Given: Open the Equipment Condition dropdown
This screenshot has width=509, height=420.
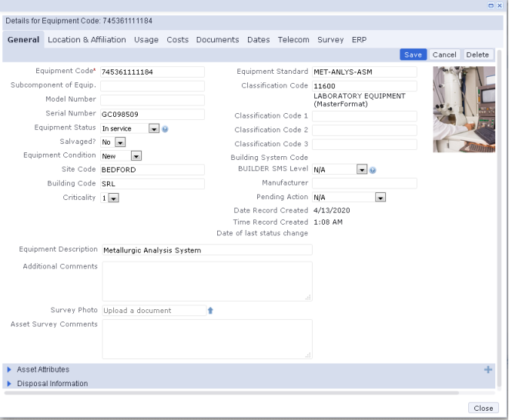Looking at the screenshot, I should click(136, 156).
